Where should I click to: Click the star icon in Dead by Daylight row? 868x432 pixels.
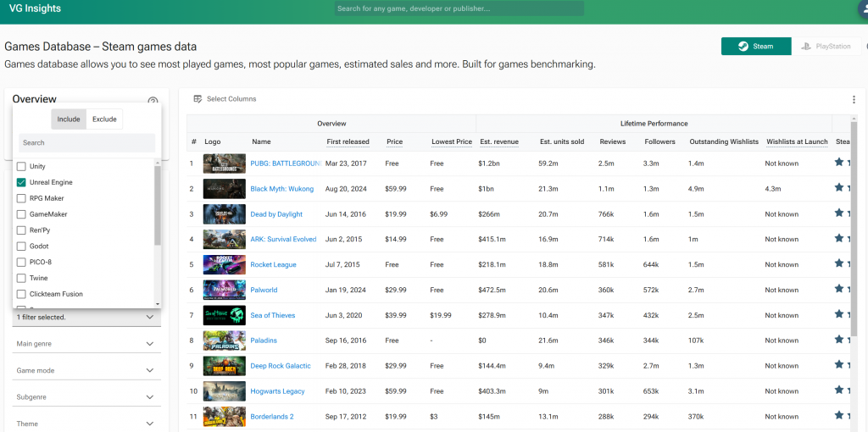click(838, 213)
